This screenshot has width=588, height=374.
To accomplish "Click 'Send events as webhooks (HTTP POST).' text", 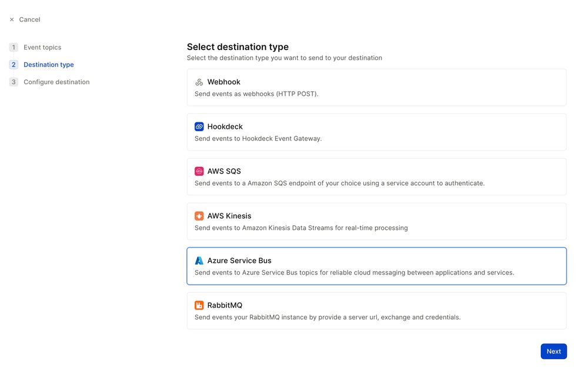I will (x=256, y=93).
